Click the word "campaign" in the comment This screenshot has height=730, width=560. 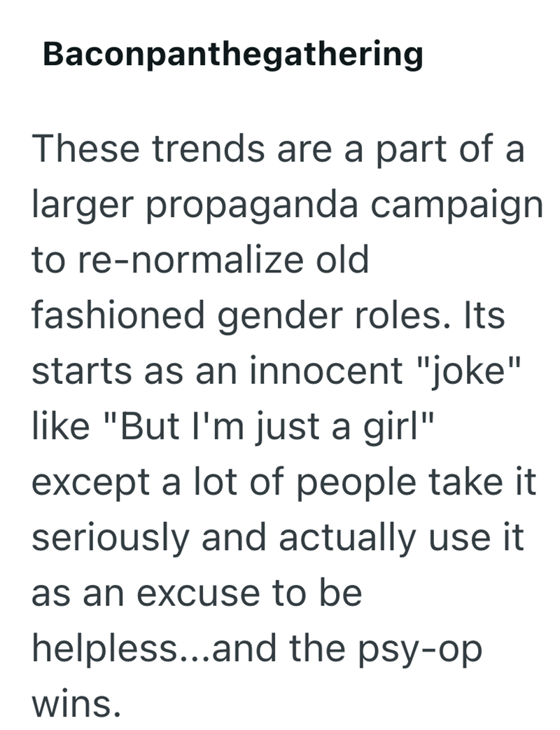coord(456,206)
